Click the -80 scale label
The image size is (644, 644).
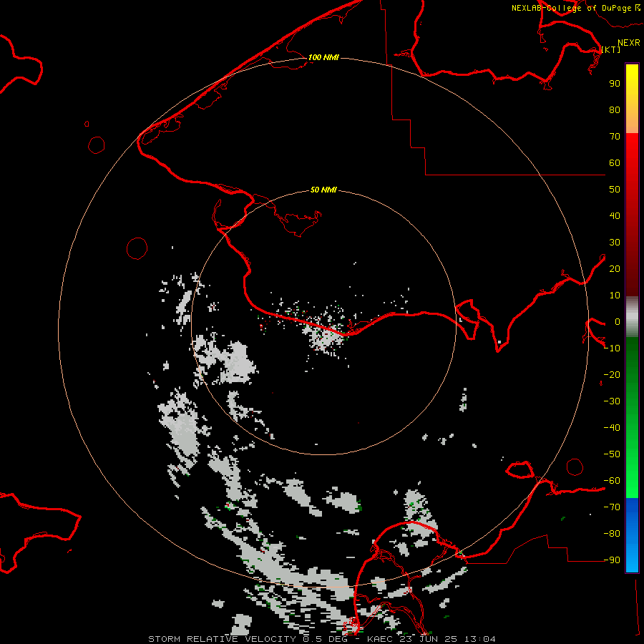point(612,534)
